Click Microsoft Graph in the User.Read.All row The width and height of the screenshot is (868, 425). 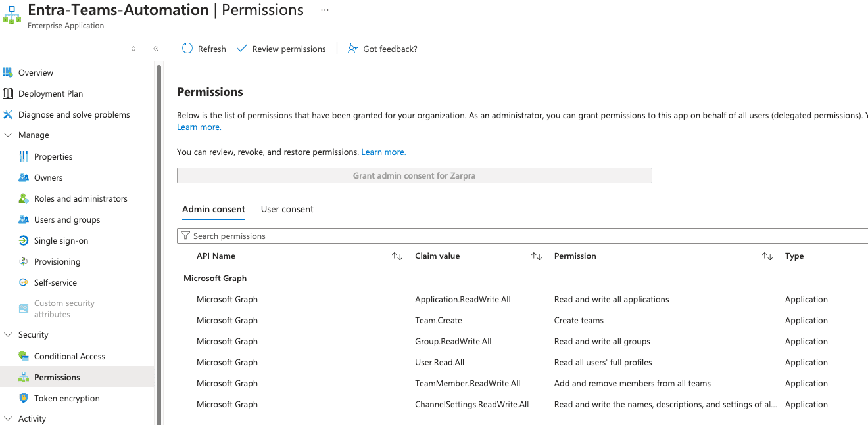(227, 362)
